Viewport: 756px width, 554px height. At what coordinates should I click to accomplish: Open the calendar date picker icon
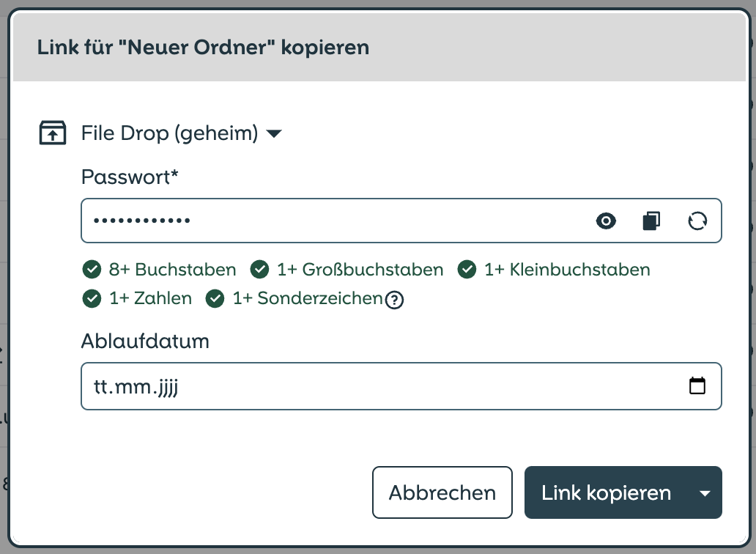[697, 385]
